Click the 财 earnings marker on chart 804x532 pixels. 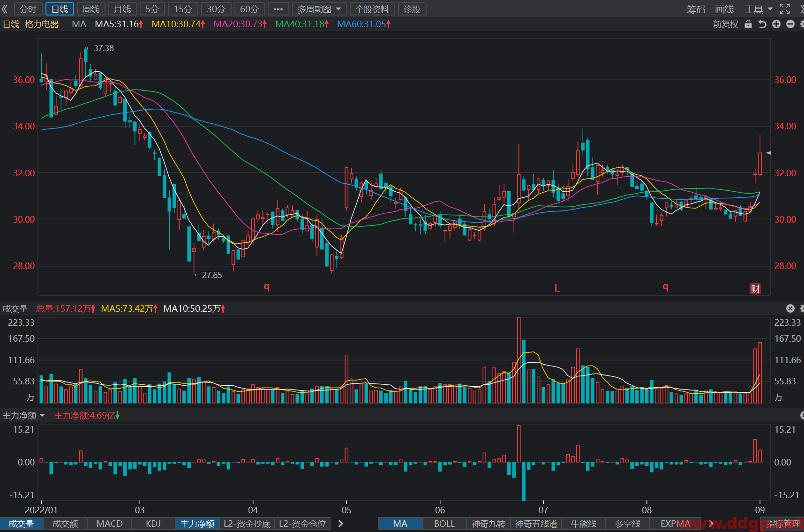point(755,289)
